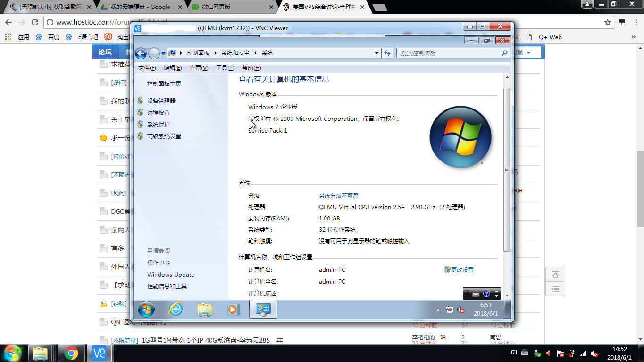Screen dimensions: 644x362
Task: Switch to the 微信网页版 Chrome tab
Action: point(232,7)
